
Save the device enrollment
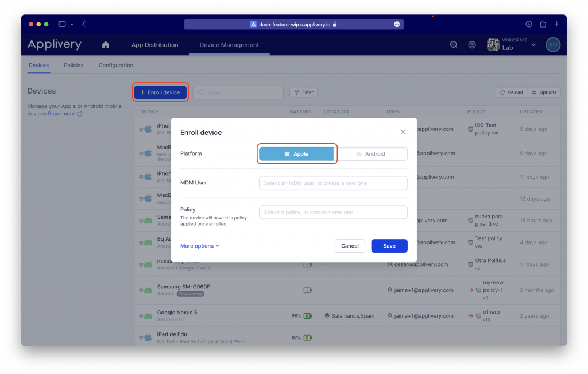coord(389,246)
